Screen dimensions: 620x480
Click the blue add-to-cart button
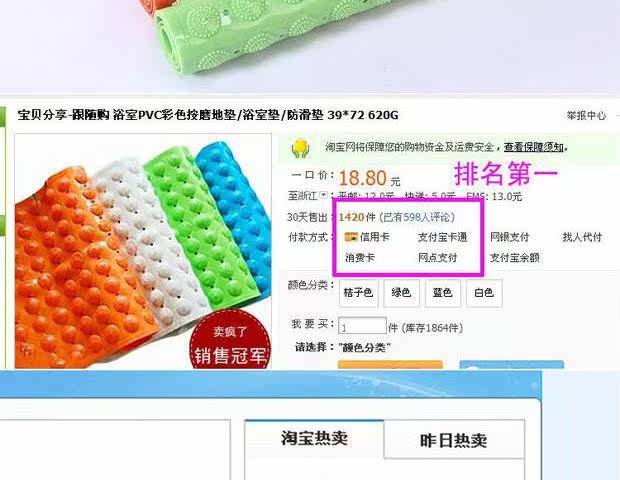click(511, 365)
